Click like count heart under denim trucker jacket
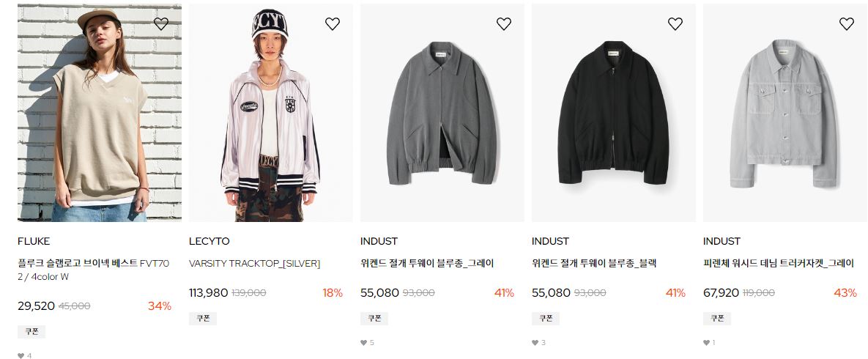This screenshot has height=359, width=868. point(706,342)
